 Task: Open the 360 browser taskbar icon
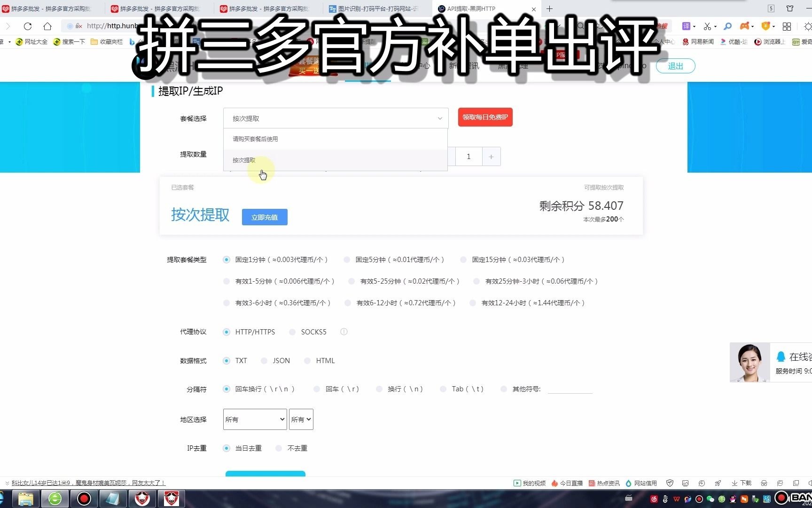click(55, 499)
